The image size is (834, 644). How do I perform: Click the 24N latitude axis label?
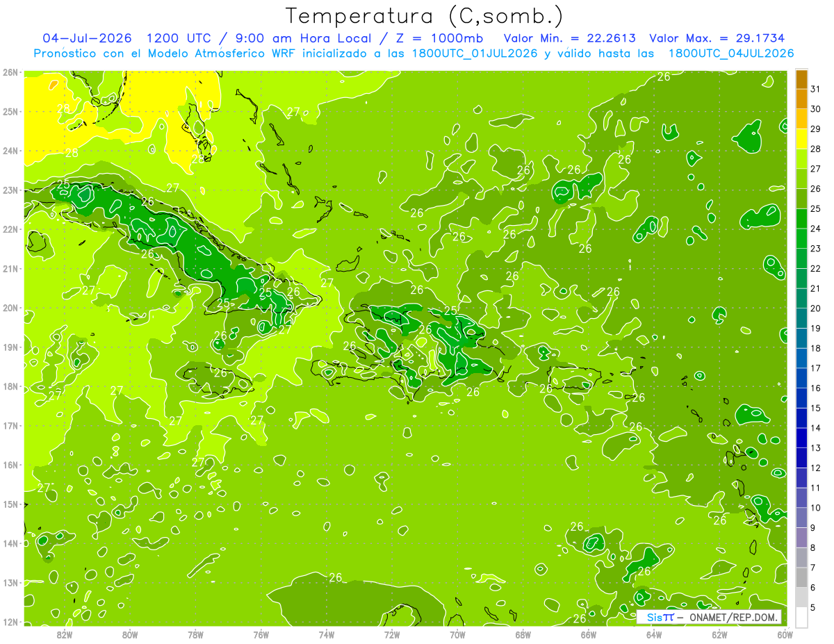point(10,151)
